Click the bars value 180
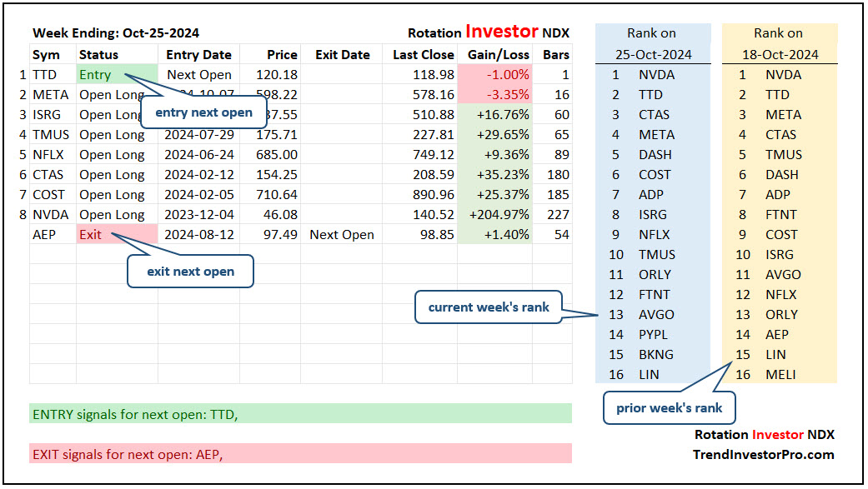This screenshot has width=868, height=489. point(558,174)
